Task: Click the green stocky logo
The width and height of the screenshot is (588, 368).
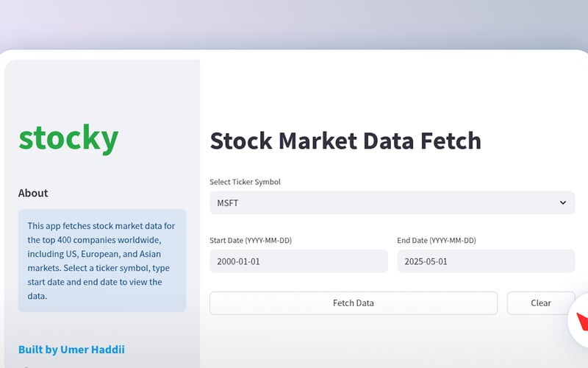Action: (68, 138)
